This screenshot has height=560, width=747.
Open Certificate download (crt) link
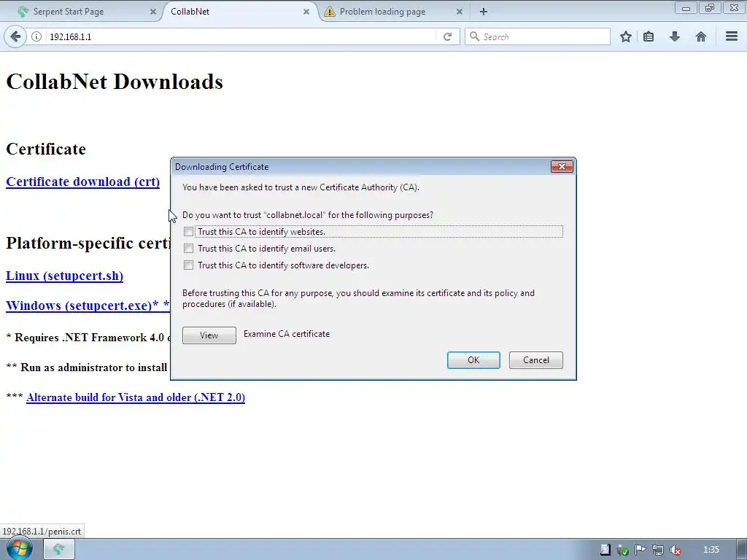(x=83, y=182)
